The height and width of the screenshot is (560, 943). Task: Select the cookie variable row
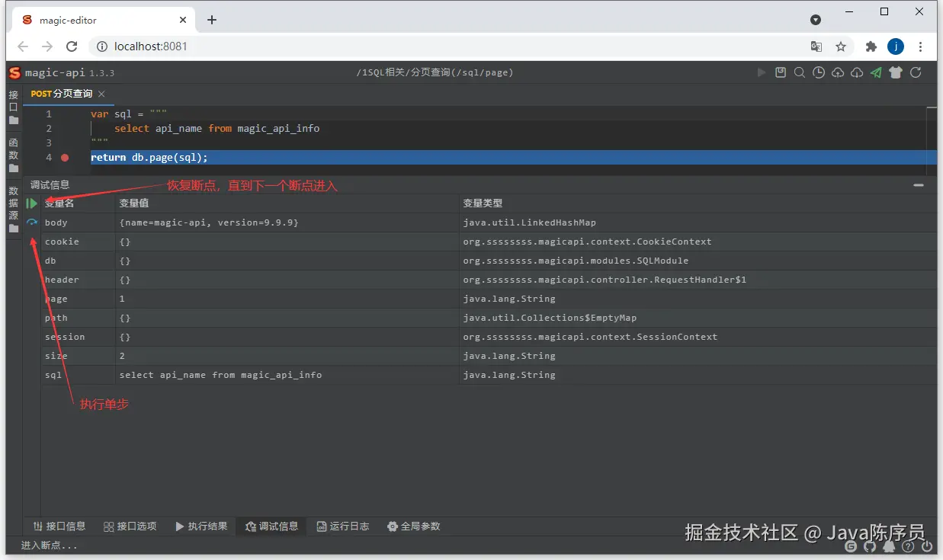(489, 242)
